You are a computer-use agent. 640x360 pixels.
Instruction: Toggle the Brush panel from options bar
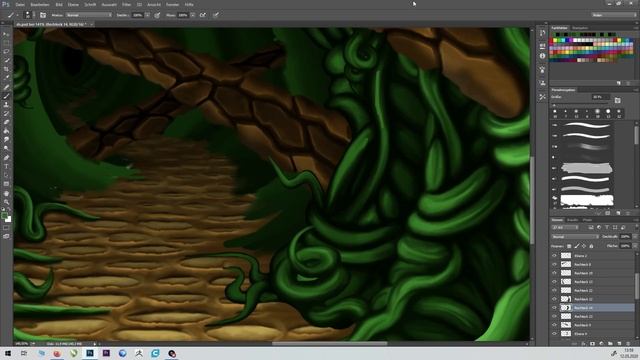click(43, 15)
